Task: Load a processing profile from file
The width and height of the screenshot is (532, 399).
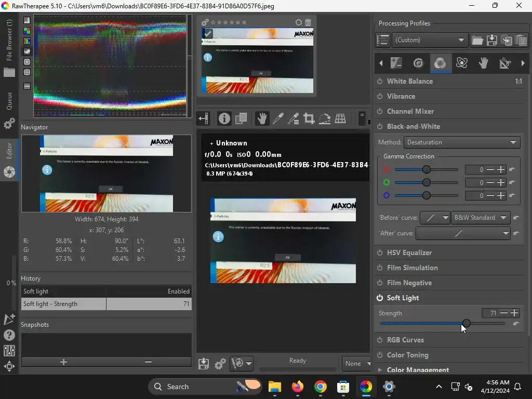Action: 477,40
